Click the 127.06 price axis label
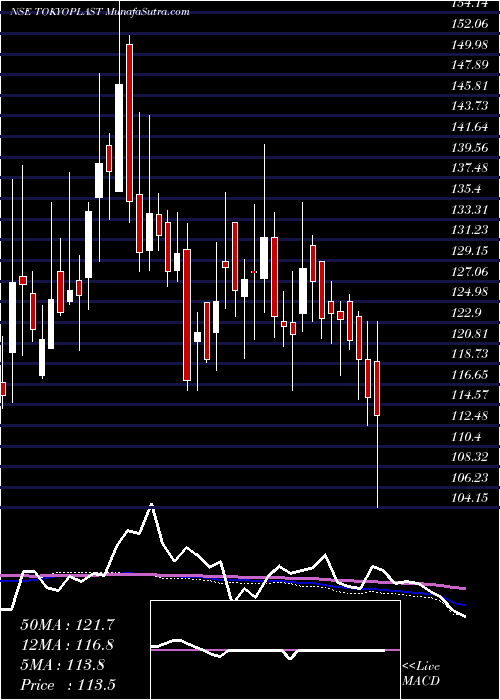The image size is (500, 700). pyautogui.click(x=469, y=272)
